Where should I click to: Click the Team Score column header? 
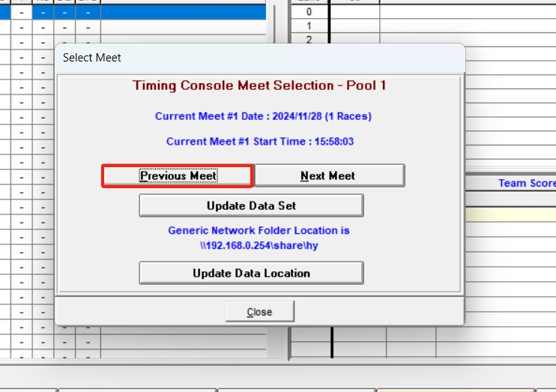coord(526,184)
